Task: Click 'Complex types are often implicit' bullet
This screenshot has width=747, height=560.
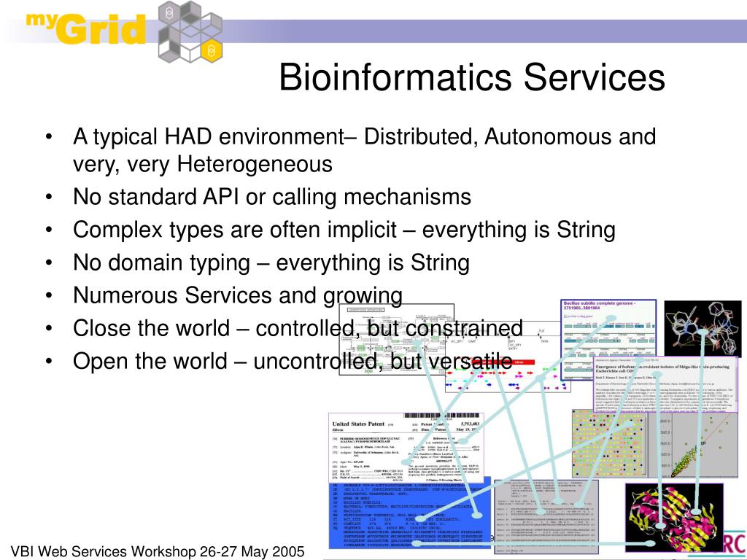Action: tap(344, 230)
